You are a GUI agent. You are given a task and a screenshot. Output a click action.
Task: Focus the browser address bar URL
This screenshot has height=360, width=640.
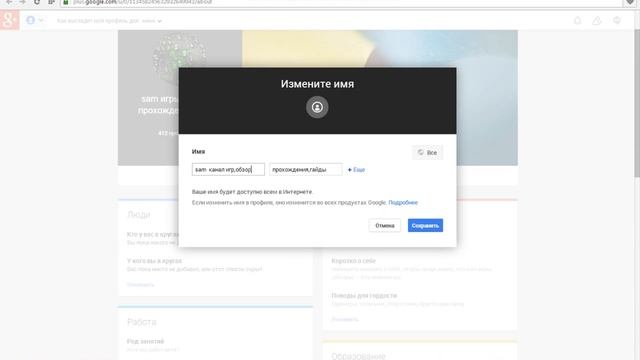[x=143, y=2]
